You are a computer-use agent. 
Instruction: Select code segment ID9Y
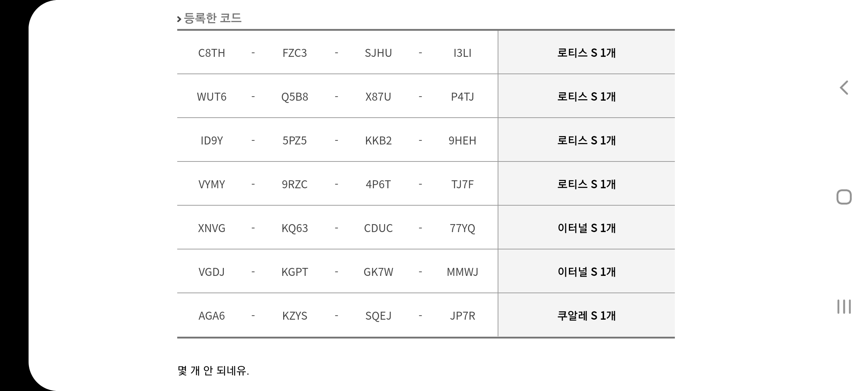point(212,140)
